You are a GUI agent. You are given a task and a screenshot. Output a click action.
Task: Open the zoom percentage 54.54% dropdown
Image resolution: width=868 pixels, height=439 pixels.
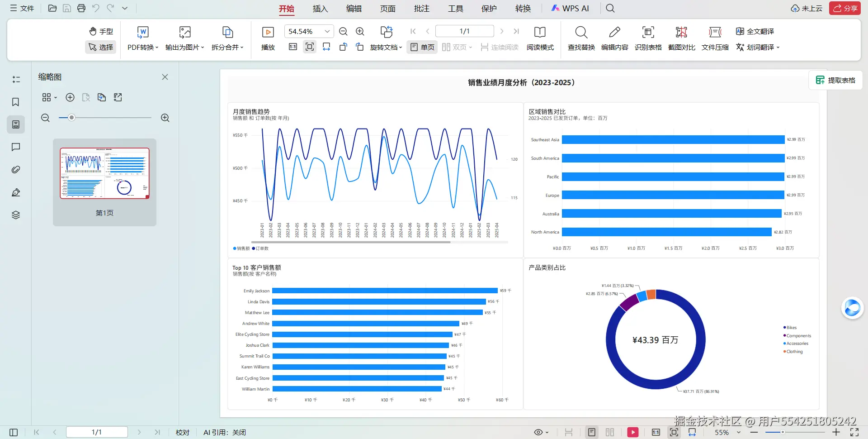coord(327,31)
